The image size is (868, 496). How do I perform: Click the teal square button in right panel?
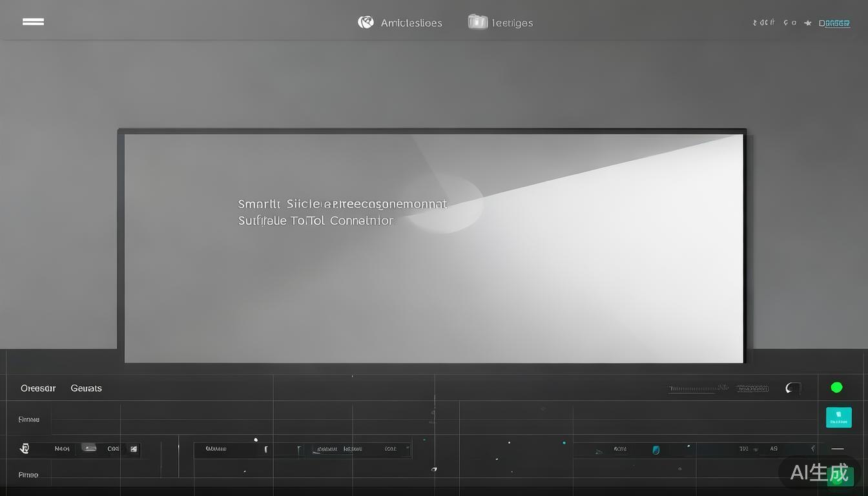tap(838, 417)
